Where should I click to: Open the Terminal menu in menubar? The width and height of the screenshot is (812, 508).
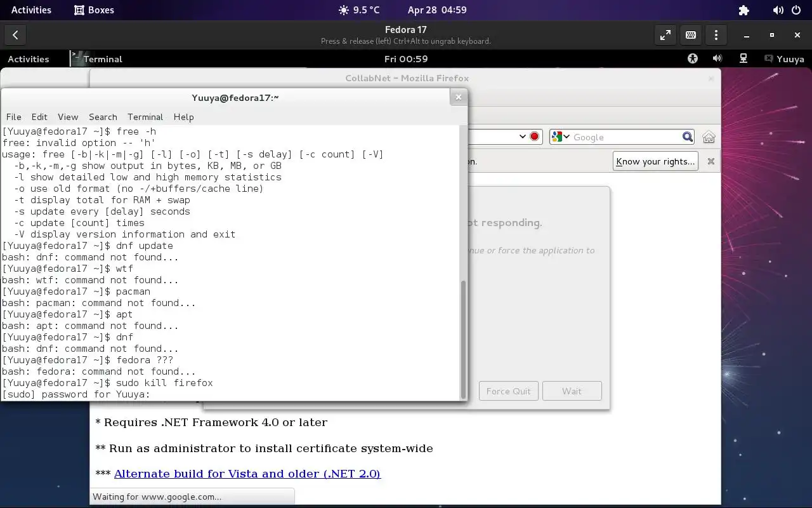pyautogui.click(x=145, y=117)
